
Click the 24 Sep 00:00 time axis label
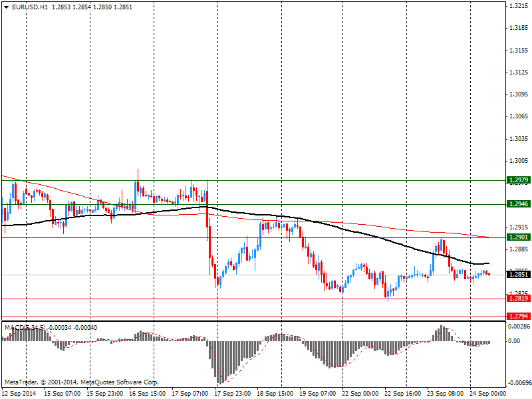coord(488,394)
